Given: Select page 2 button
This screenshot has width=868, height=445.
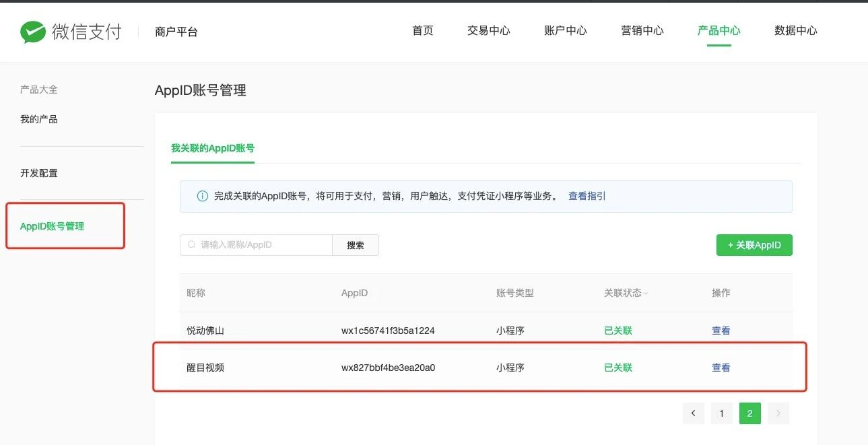Looking at the screenshot, I should [x=750, y=413].
